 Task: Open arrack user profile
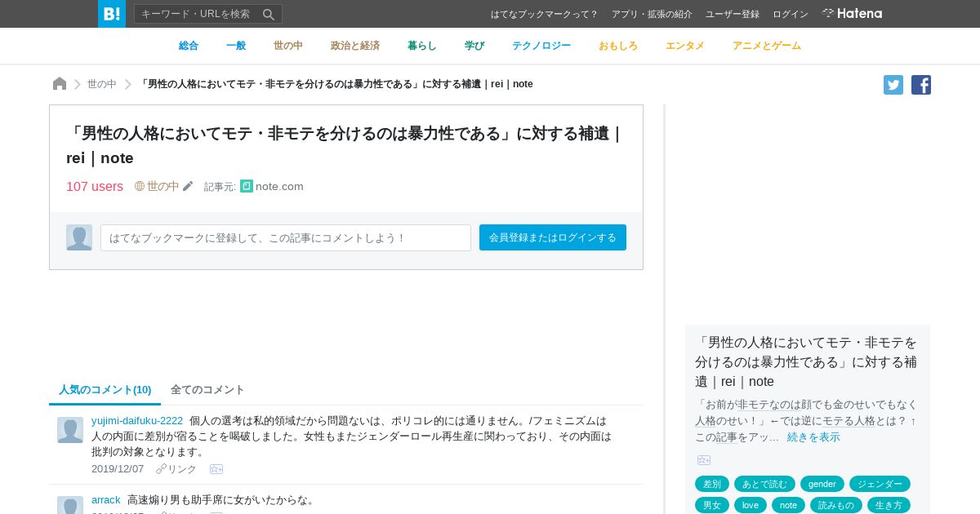point(106,499)
